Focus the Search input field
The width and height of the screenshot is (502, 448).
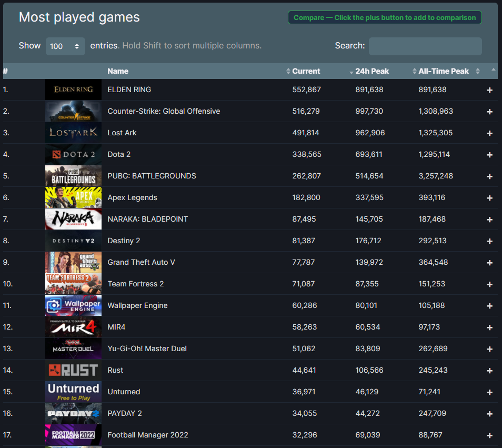(425, 46)
